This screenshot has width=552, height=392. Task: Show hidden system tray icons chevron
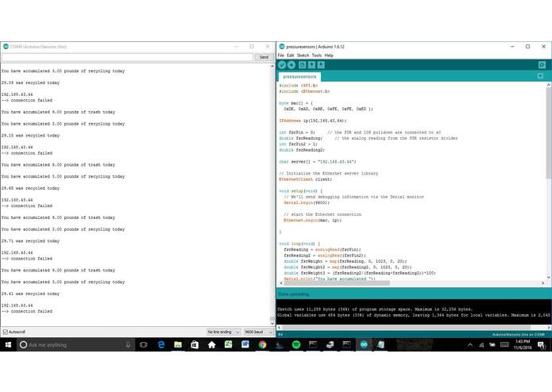coord(470,345)
